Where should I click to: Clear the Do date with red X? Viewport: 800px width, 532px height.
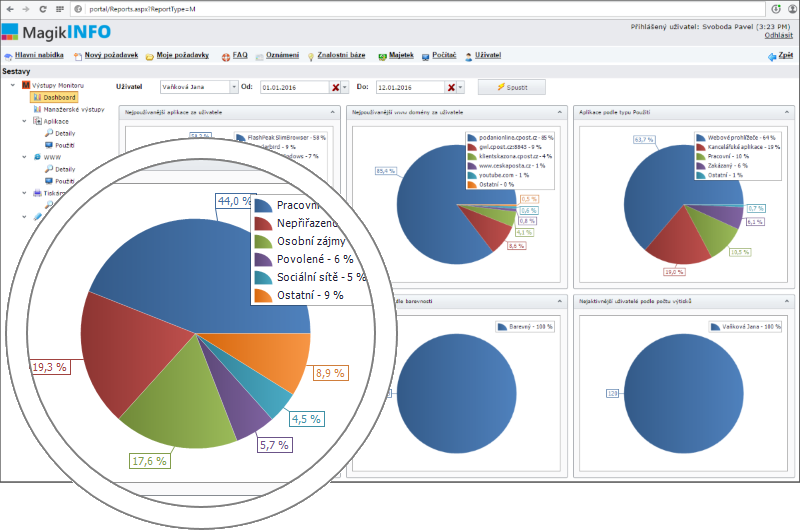click(x=450, y=88)
